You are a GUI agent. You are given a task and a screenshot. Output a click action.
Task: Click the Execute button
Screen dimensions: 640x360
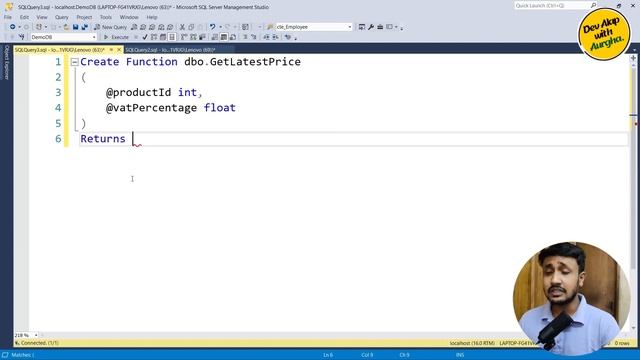pyautogui.click(x=116, y=37)
